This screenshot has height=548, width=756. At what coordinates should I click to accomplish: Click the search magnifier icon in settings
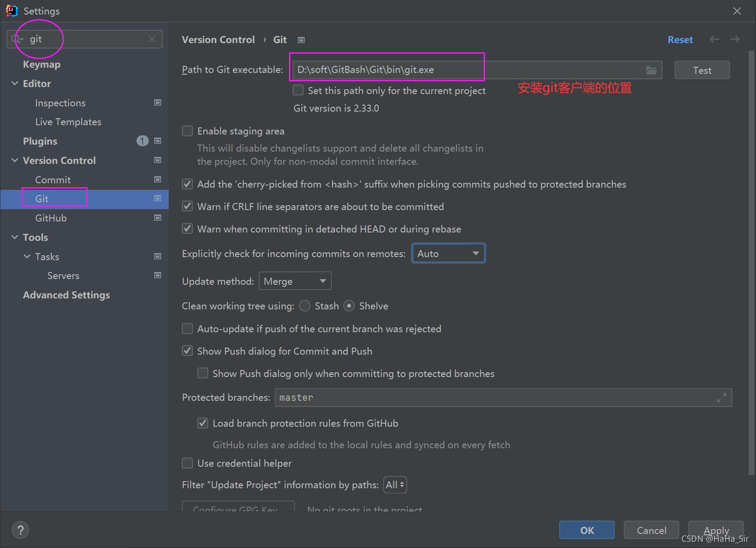[x=17, y=39]
